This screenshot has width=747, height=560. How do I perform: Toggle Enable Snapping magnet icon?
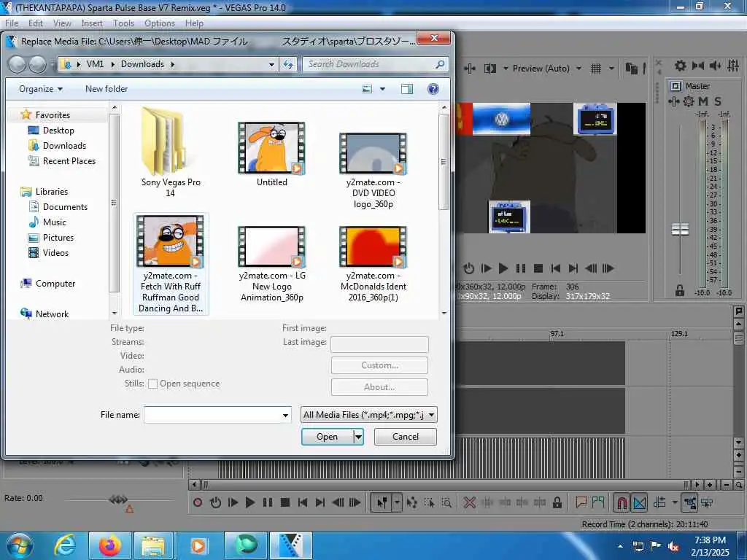622,502
